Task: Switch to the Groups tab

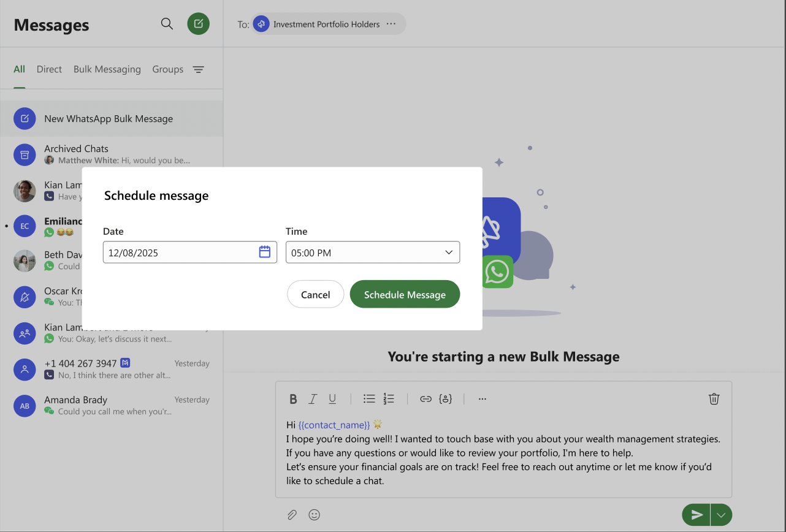Action: coord(167,69)
